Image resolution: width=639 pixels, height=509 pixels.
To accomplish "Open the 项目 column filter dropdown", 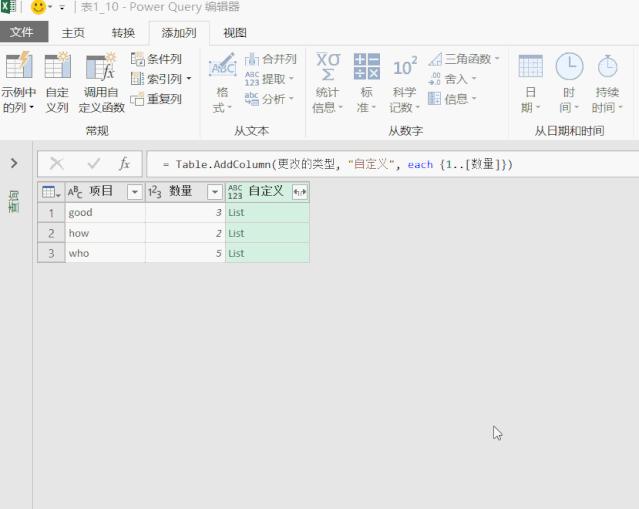I will 134,192.
